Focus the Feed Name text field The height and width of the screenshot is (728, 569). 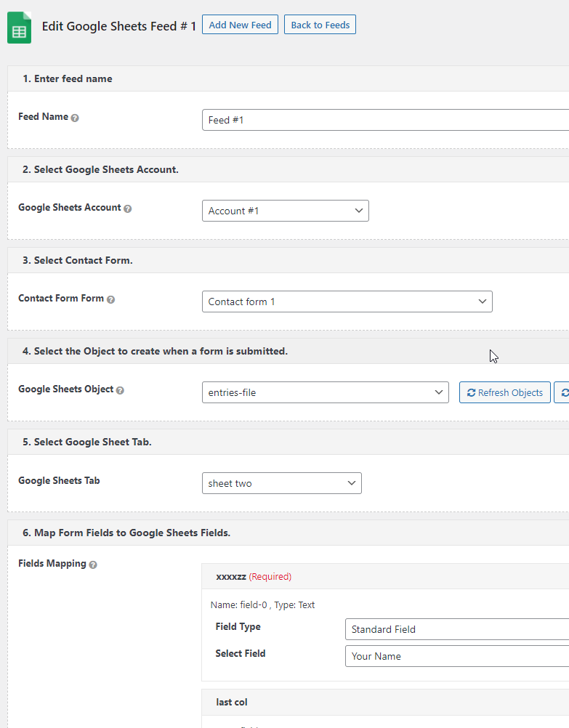[386, 120]
